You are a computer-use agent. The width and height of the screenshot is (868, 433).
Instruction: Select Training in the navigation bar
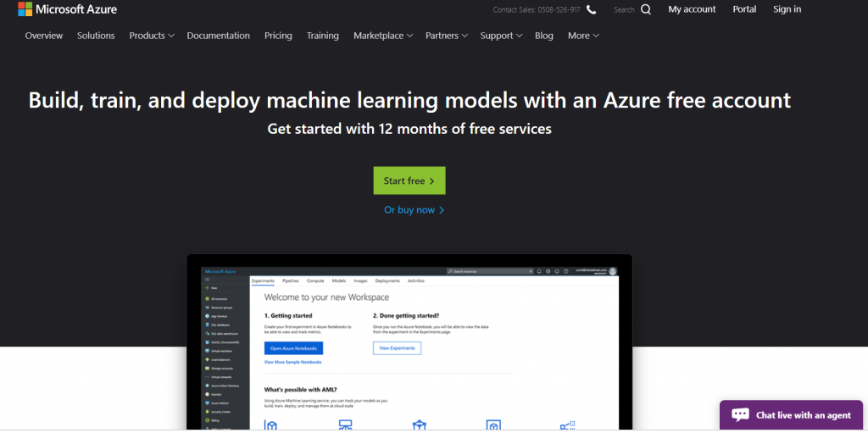coord(322,36)
